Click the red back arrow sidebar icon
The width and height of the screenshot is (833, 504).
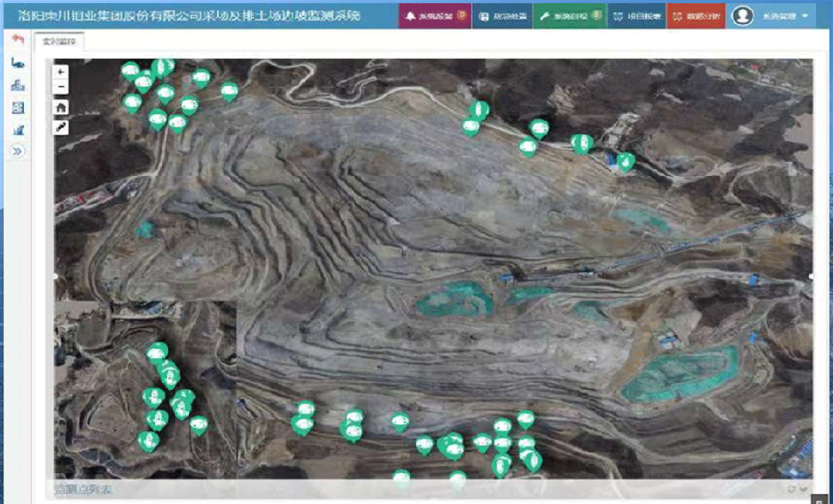[18, 39]
